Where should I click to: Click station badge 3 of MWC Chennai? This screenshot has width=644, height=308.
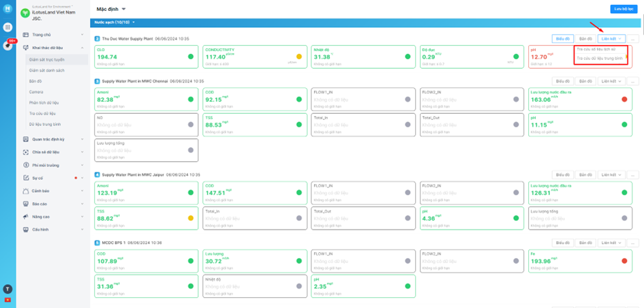97,81
